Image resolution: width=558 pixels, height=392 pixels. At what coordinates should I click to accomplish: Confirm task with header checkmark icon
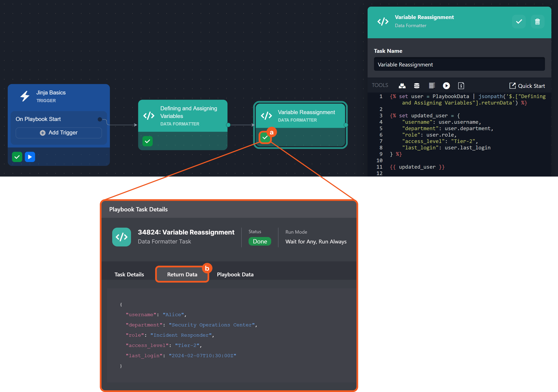(x=519, y=22)
